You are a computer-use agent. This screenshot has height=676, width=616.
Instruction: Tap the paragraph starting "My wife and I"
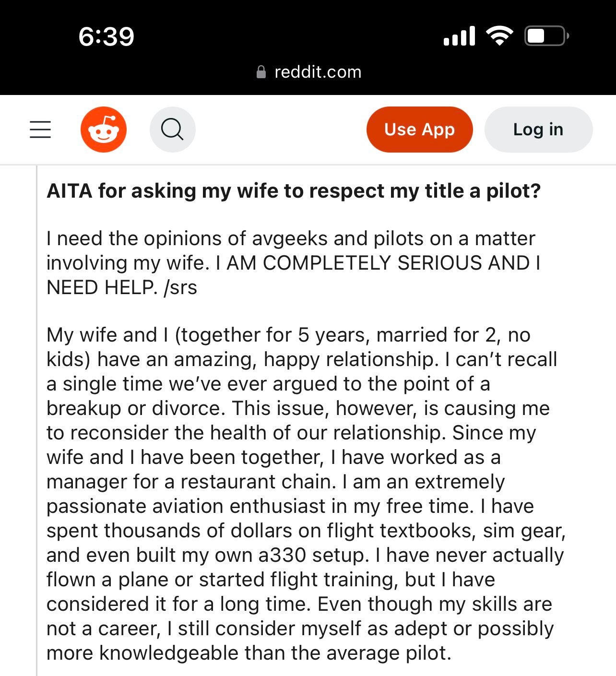[302, 494]
